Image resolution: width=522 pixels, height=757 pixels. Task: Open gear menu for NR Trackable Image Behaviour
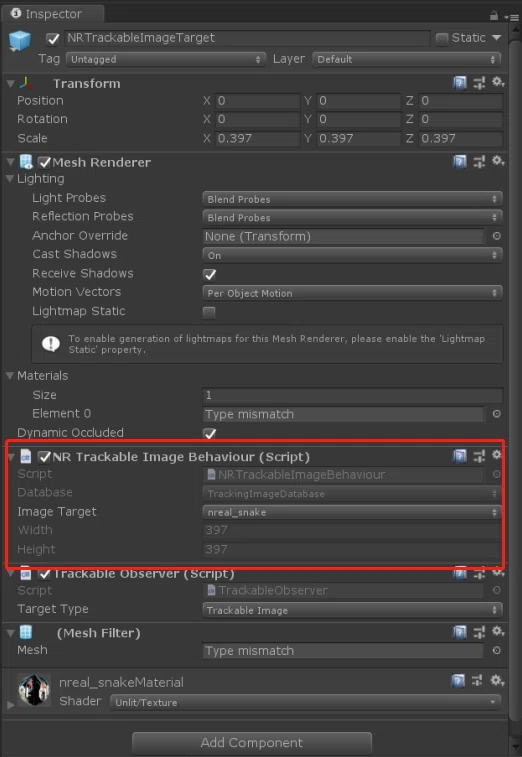click(x=496, y=455)
